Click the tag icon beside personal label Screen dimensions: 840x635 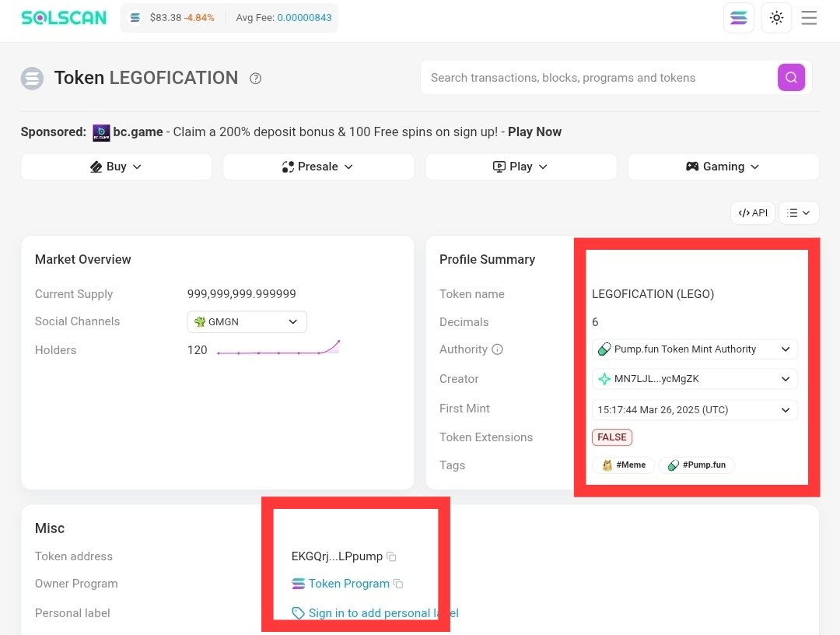[299, 613]
